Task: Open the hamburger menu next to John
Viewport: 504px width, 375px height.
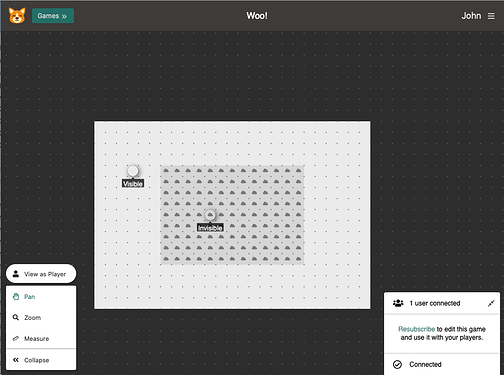Action: (491, 16)
